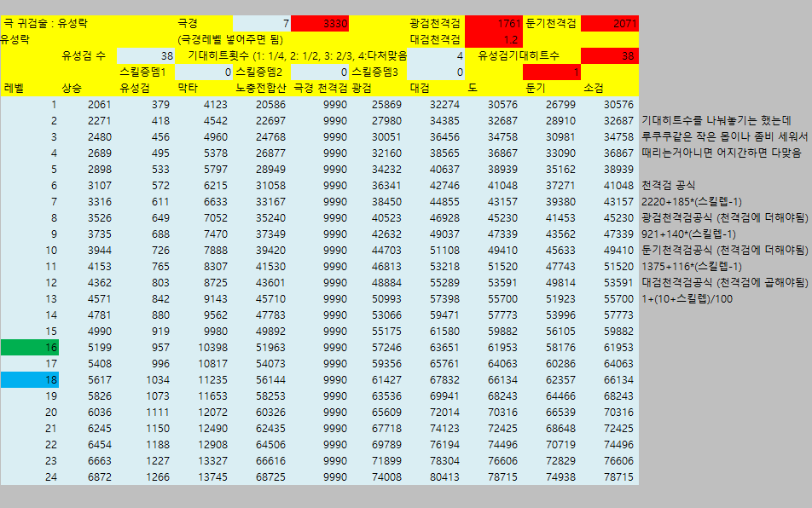Image resolution: width=812 pixels, height=508 pixels.
Task: Click the 천격검 공식 note text
Action: (x=669, y=186)
